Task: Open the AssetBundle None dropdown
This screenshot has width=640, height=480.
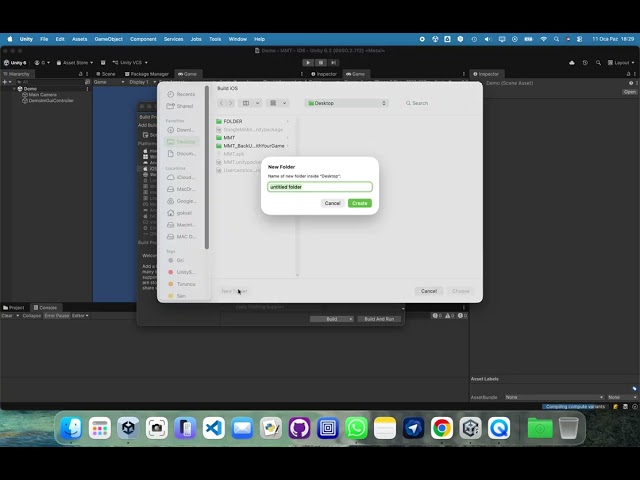Action: (554, 397)
